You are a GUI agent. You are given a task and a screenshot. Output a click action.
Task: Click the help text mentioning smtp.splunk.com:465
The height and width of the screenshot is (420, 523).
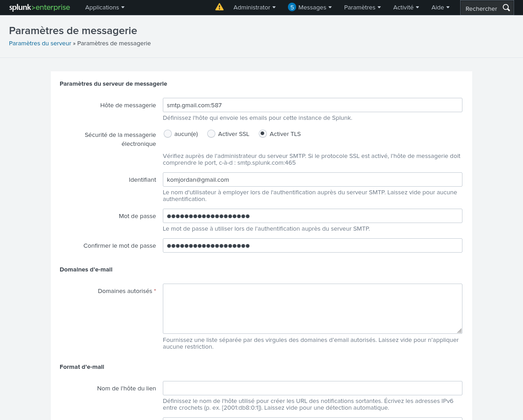[x=312, y=159]
